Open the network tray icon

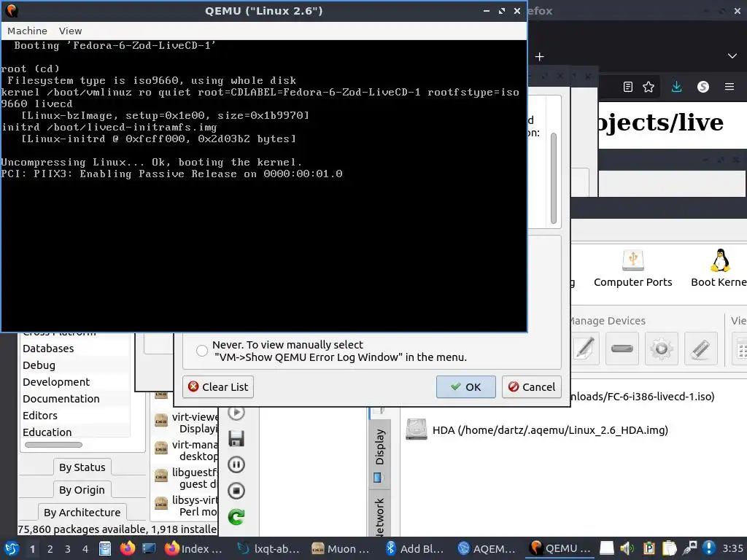689,548
